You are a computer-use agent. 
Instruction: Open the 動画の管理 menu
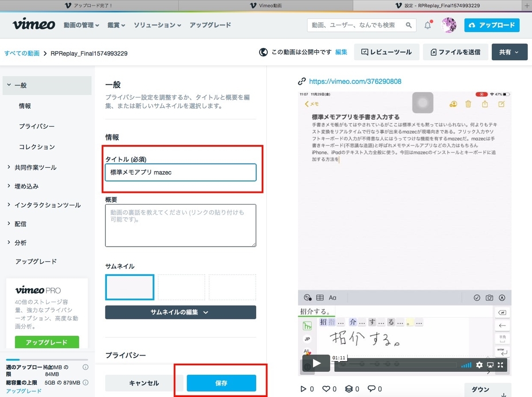coord(81,25)
